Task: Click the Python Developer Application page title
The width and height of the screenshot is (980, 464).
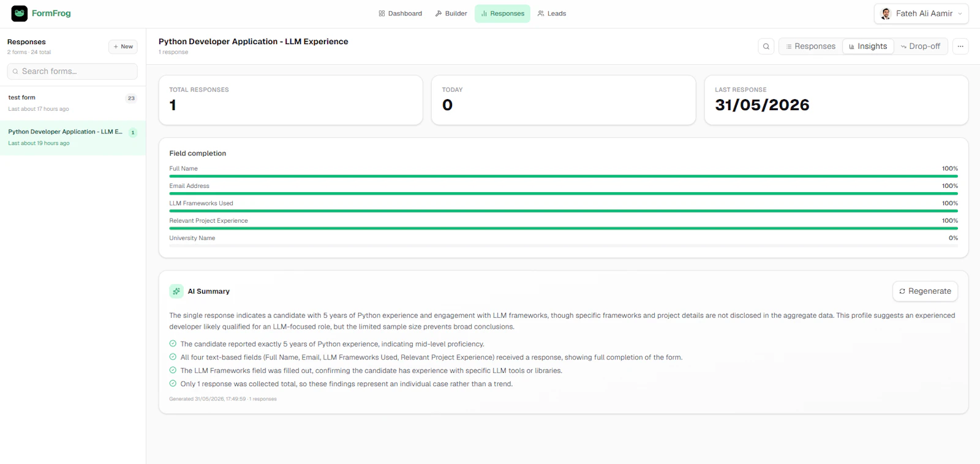Action: click(253, 42)
